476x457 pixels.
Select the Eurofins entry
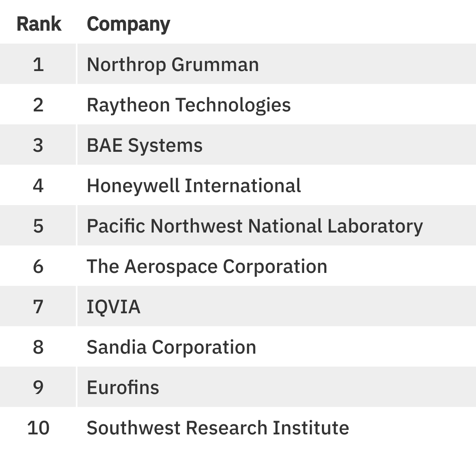pyautogui.click(x=123, y=388)
